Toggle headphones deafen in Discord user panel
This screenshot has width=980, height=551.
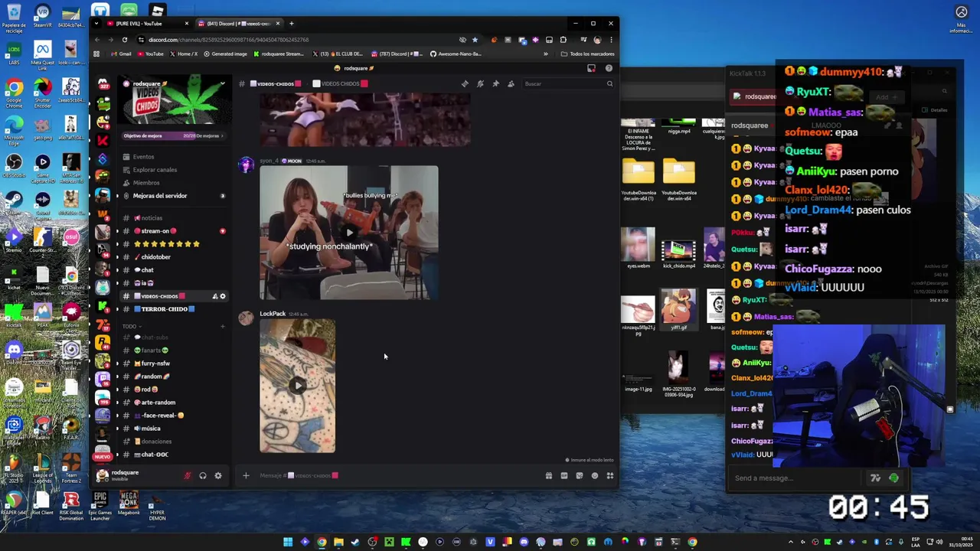[x=203, y=475]
